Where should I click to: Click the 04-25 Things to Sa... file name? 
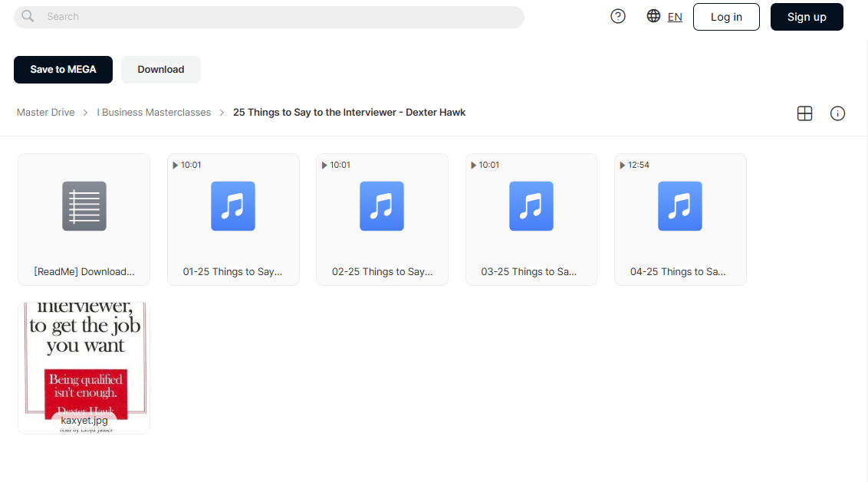(x=678, y=272)
